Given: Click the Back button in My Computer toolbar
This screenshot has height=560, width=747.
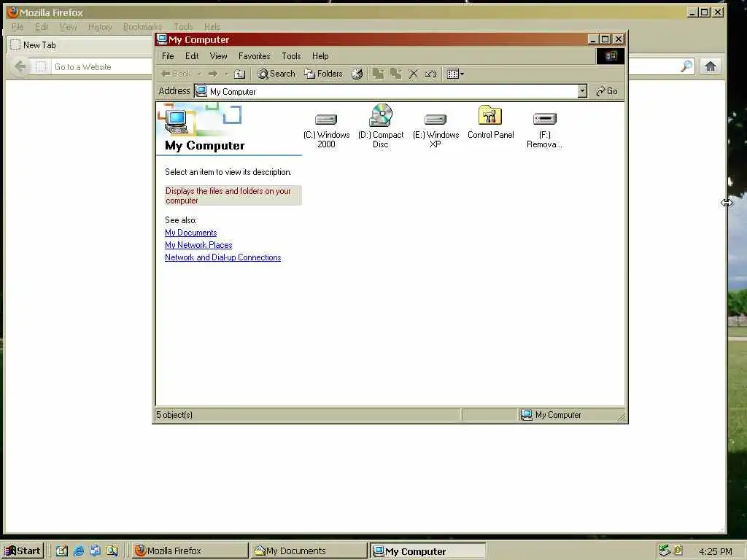Looking at the screenshot, I should point(176,74).
